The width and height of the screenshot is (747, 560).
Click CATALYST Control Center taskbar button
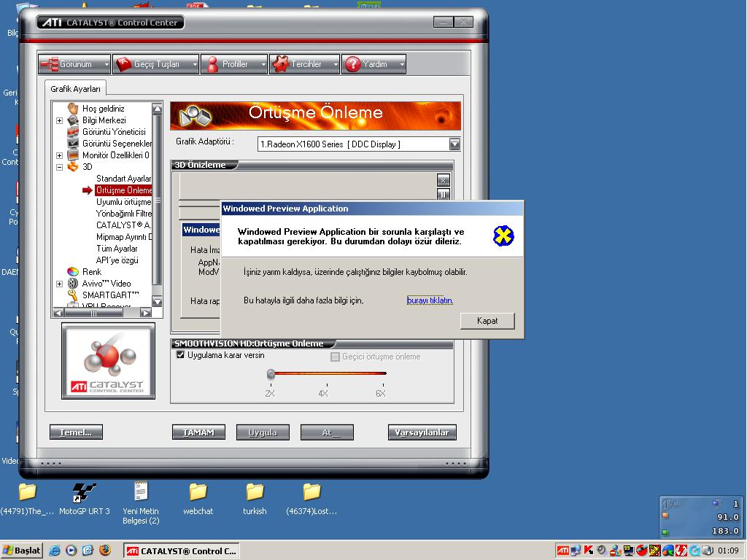(x=182, y=551)
